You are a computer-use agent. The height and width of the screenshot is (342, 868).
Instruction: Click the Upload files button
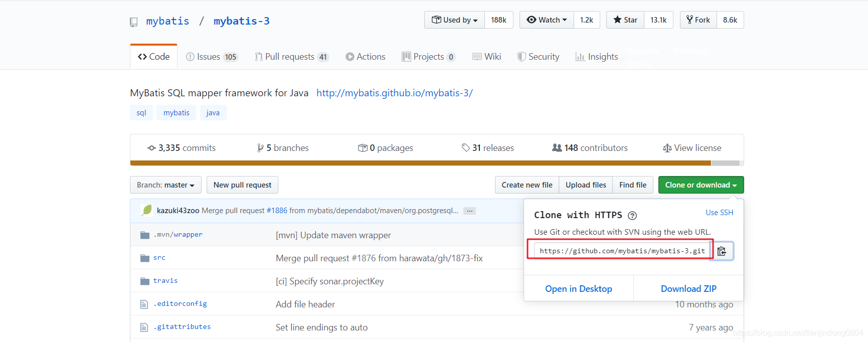pyautogui.click(x=586, y=185)
